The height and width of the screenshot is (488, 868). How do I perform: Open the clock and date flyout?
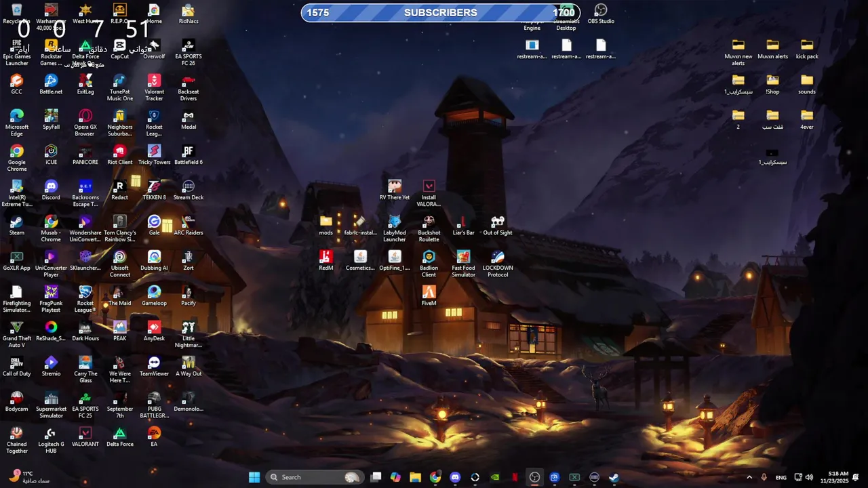(x=834, y=477)
